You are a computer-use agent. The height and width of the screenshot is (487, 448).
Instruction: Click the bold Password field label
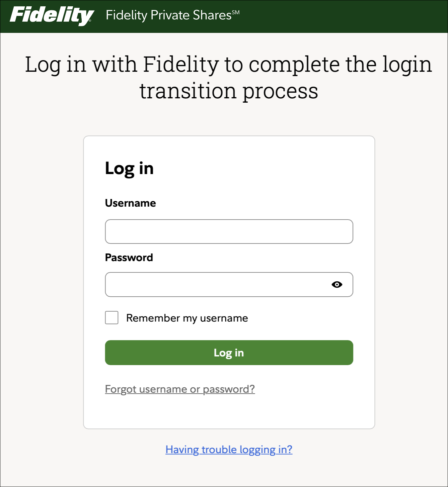[129, 257]
